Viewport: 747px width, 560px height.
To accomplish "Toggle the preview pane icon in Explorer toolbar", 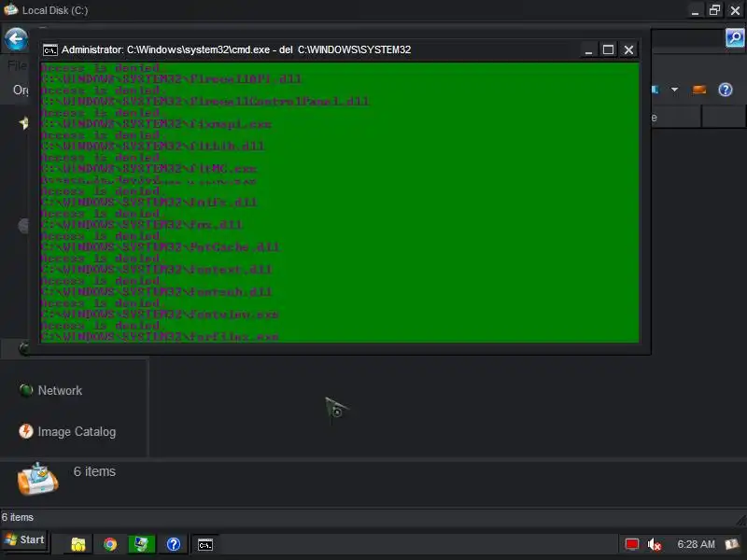I will [698, 90].
